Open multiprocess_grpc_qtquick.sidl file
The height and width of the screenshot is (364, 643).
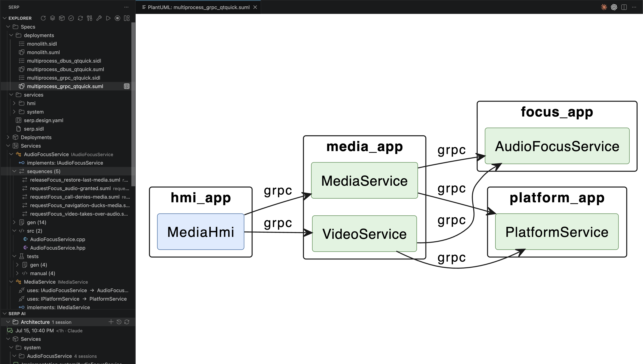point(66,78)
